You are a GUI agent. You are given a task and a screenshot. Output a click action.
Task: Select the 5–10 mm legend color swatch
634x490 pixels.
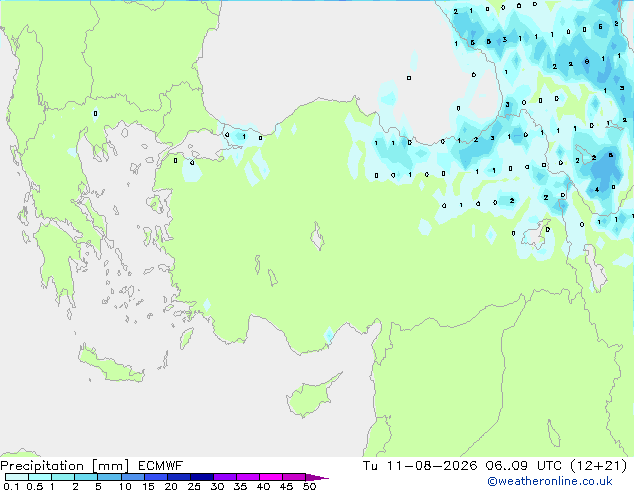pyautogui.click(x=109, y=477)
